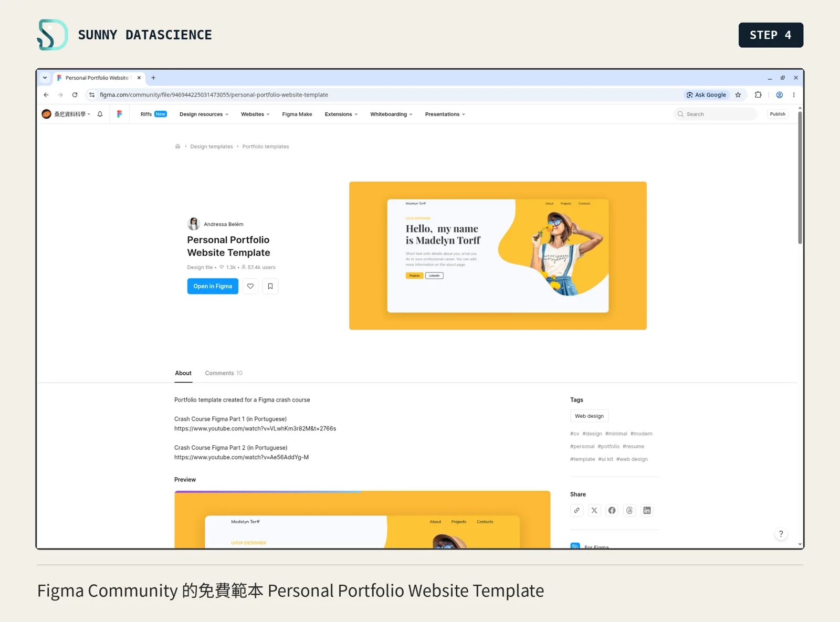Go to home via breadcrumb house icon
Screen dimensions: 840x622
177,146
